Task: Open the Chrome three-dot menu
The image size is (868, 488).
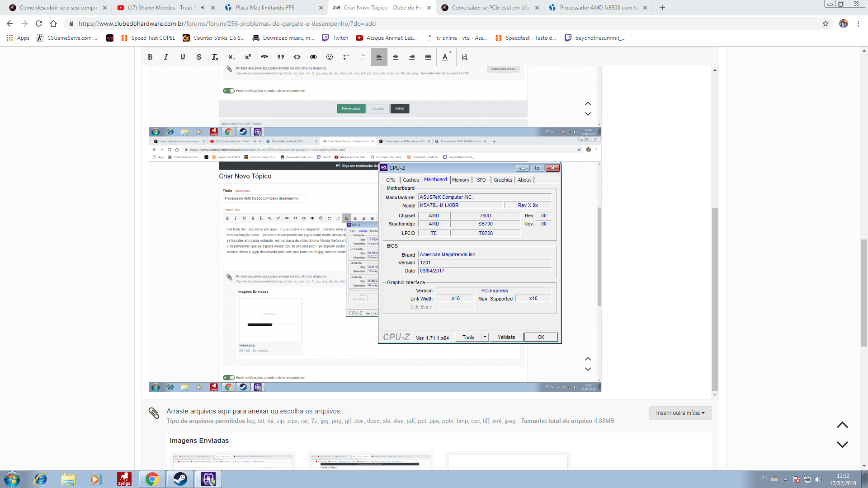Action: click(x=858, y=23)
